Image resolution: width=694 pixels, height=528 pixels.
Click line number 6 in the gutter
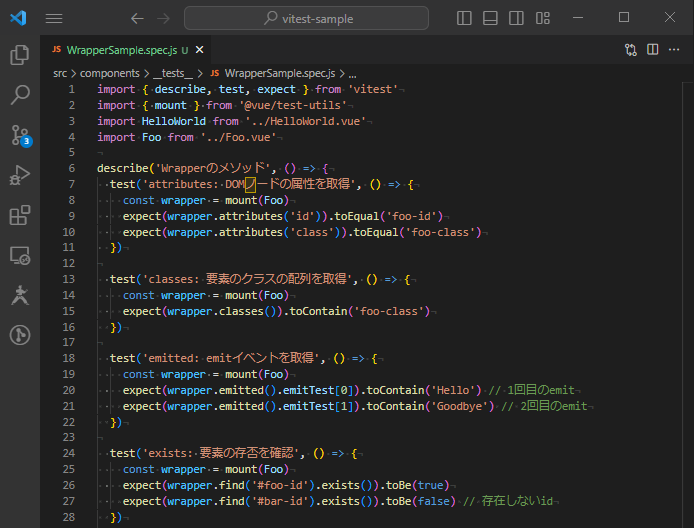pyautogui.click(x=72, y=168)
